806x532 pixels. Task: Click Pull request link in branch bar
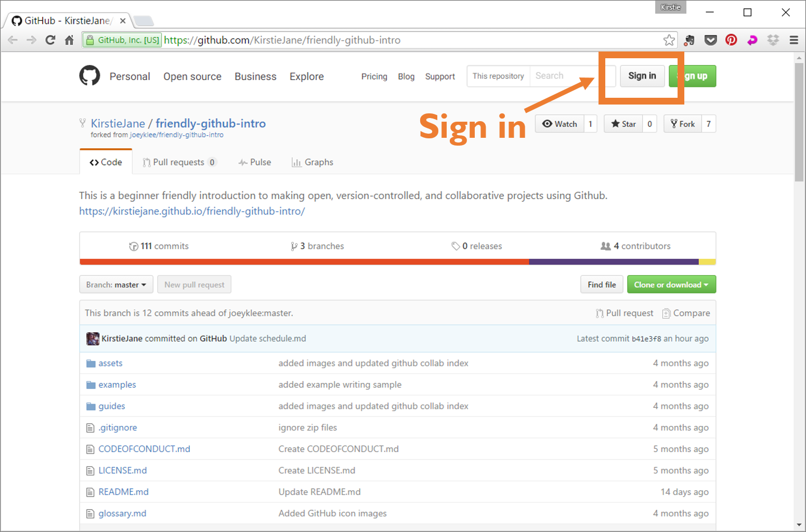(x=625, y=313)
